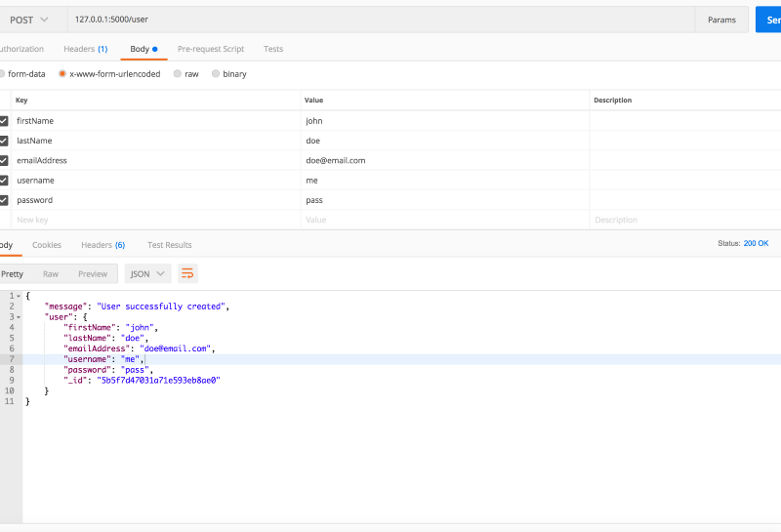This screenshot has height=532, width=781.
Task: Click the new row Description field
Action: 685,220
